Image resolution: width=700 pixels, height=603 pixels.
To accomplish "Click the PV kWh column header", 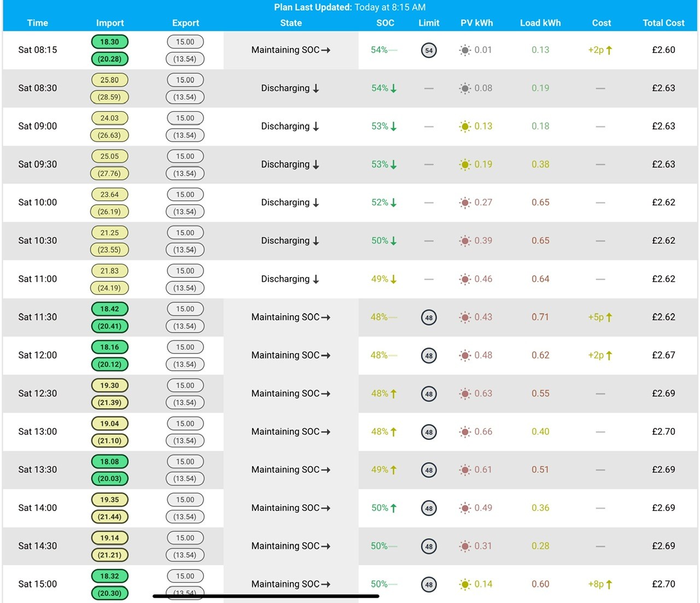I will click(476, 23).
